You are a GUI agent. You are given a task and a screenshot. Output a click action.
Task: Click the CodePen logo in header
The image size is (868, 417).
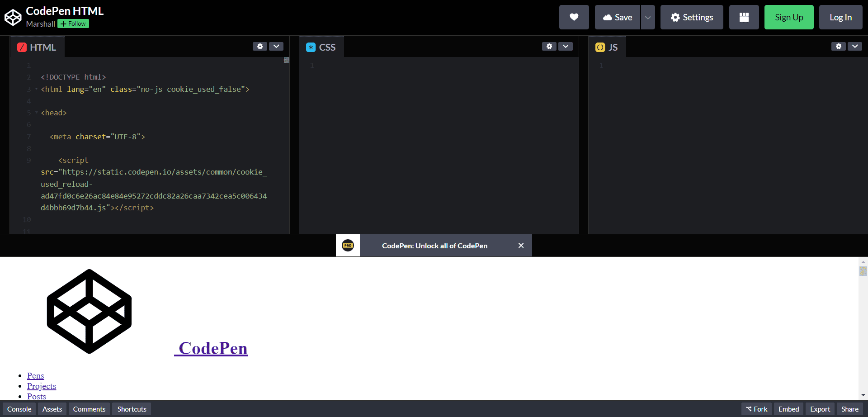point(13,17)
